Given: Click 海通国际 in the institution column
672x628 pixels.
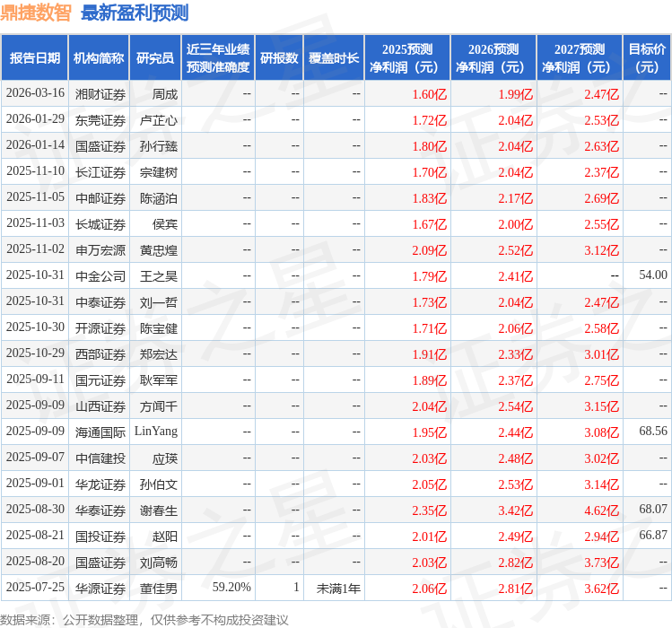Looking at the screenshot, I should pyautogui.click(x=100, y=432).
